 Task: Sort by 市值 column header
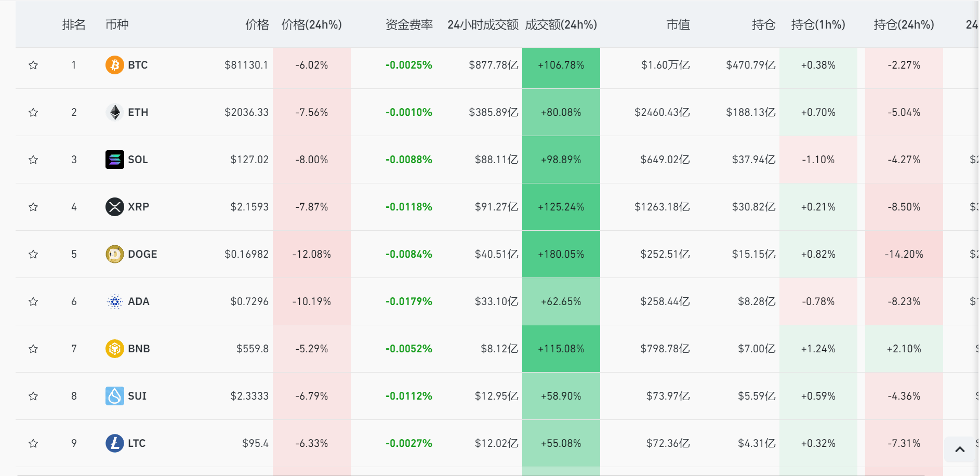[x=678, y=24]
